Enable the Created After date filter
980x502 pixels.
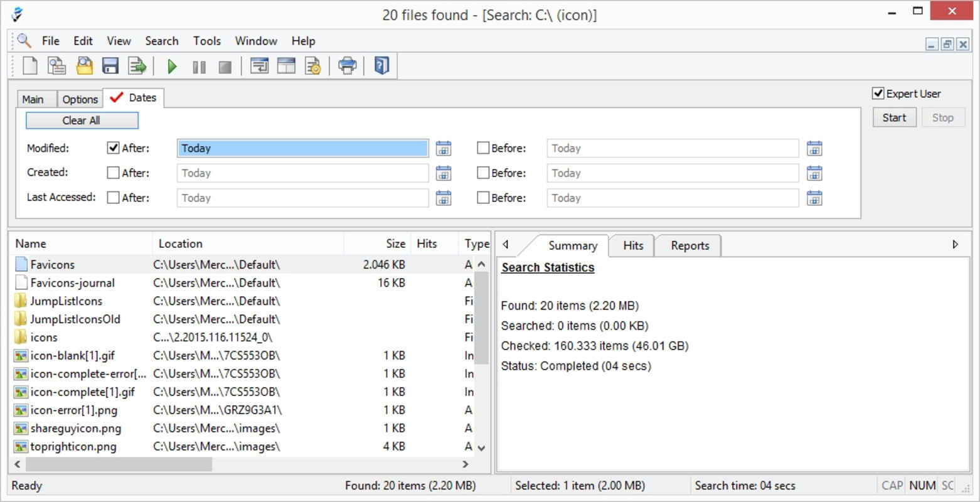click(x=113, y=172)
